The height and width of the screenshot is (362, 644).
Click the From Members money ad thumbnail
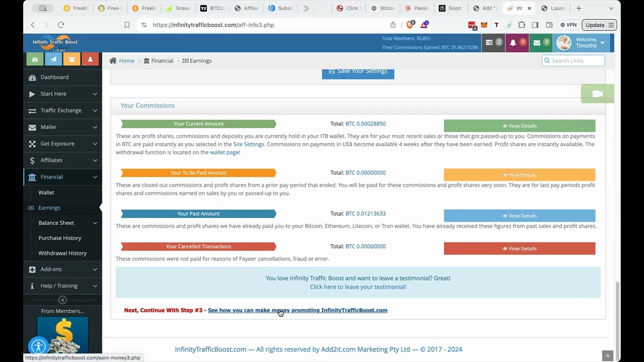(x=62, y=335)
